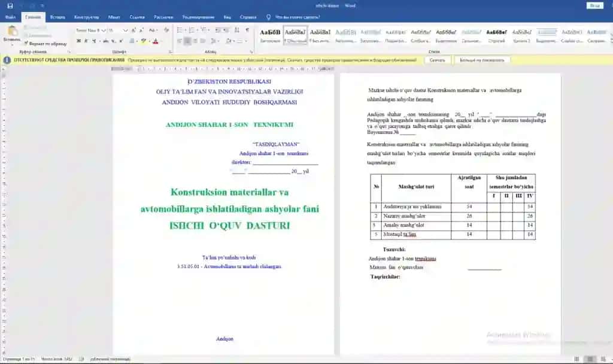Switch to Read Mode view in status bar
This screenshot has height=364, width=613.
click(x=576, y=359)
